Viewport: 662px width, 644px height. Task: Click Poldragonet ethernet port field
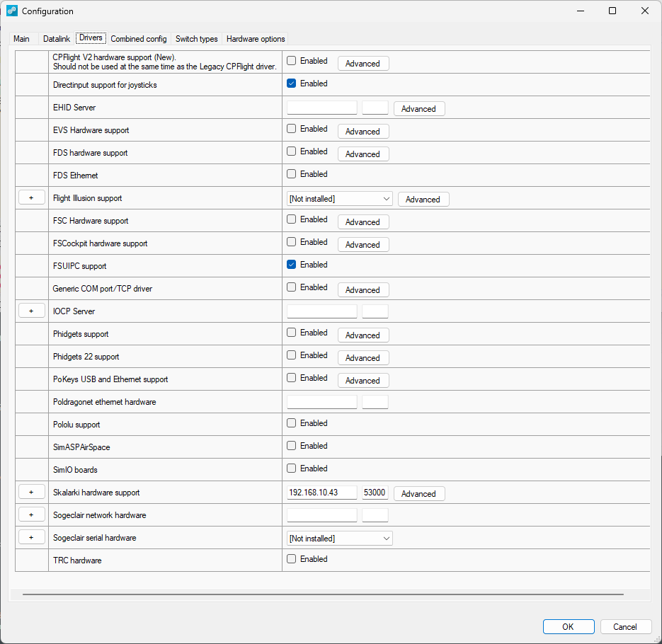coord(375,402)
